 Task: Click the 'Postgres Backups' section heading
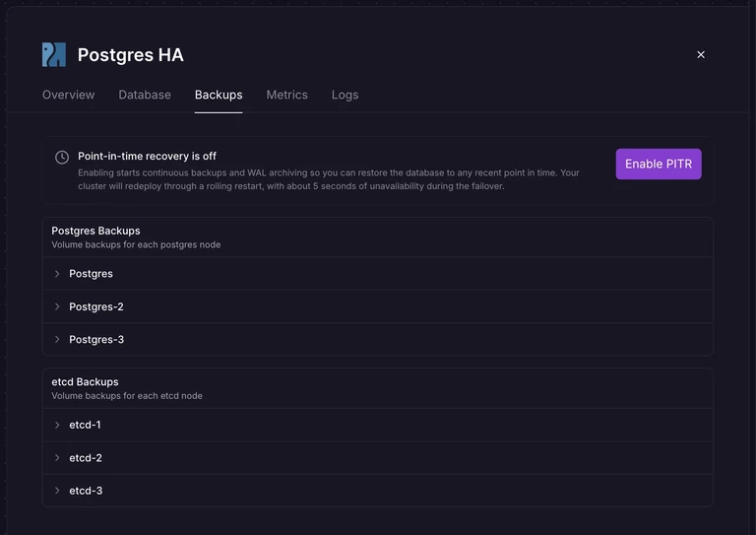pos(95,231)
